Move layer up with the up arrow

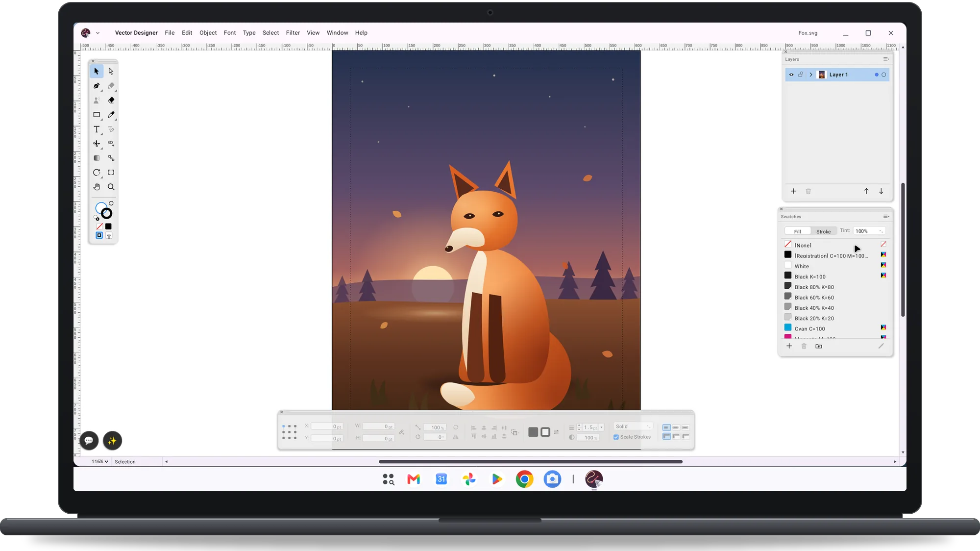click(866, 191)
